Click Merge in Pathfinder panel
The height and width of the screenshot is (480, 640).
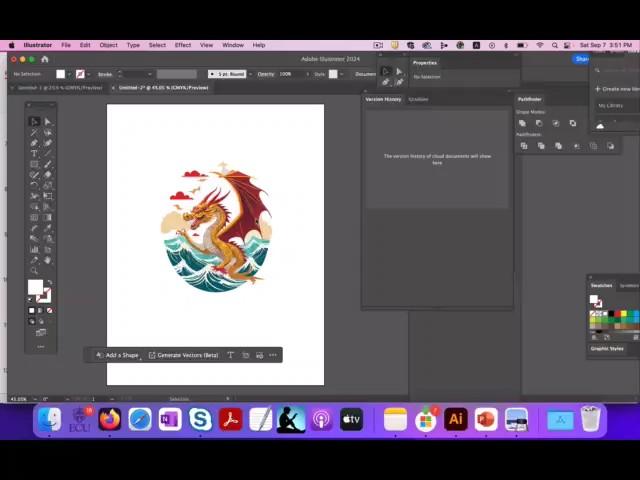558,146
